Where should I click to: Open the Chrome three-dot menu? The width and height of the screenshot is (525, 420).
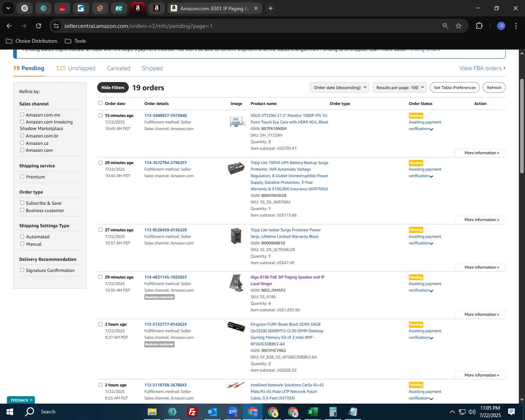point(515,26)
